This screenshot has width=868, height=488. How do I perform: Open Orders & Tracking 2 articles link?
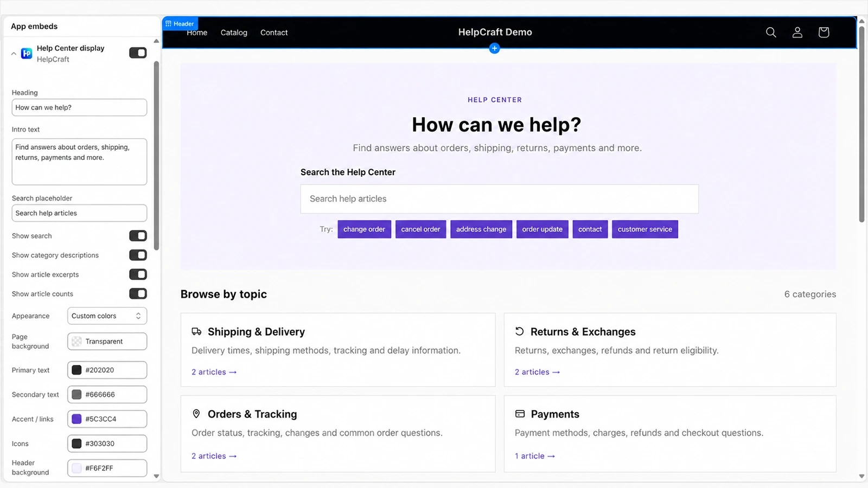214,456
